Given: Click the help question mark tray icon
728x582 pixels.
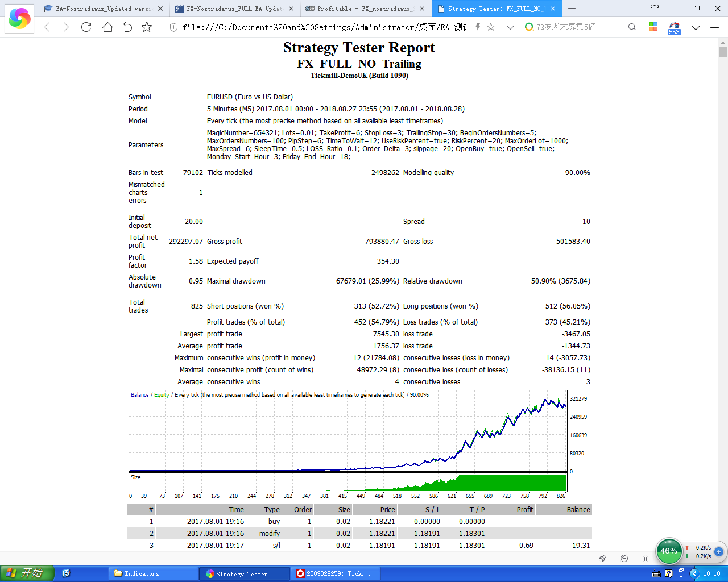Looking at the screenshot, I should (669, 573).
